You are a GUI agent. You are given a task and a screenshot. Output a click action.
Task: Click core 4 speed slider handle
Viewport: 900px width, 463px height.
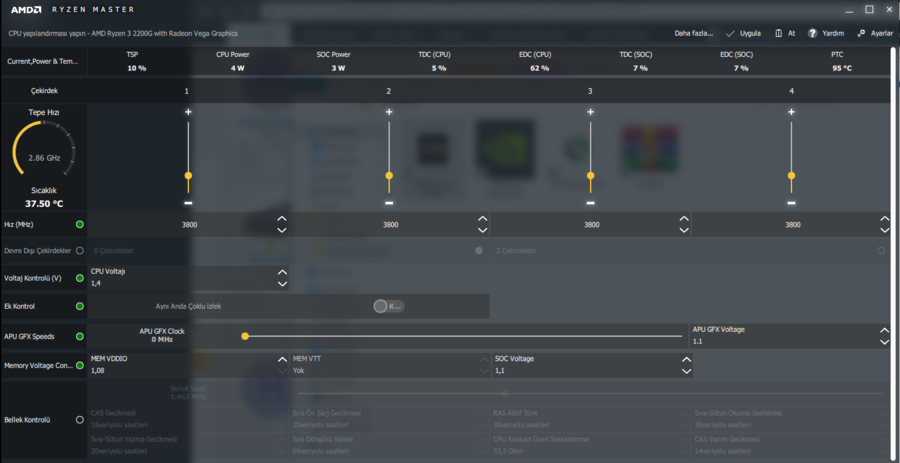click(x=792, y=176)
